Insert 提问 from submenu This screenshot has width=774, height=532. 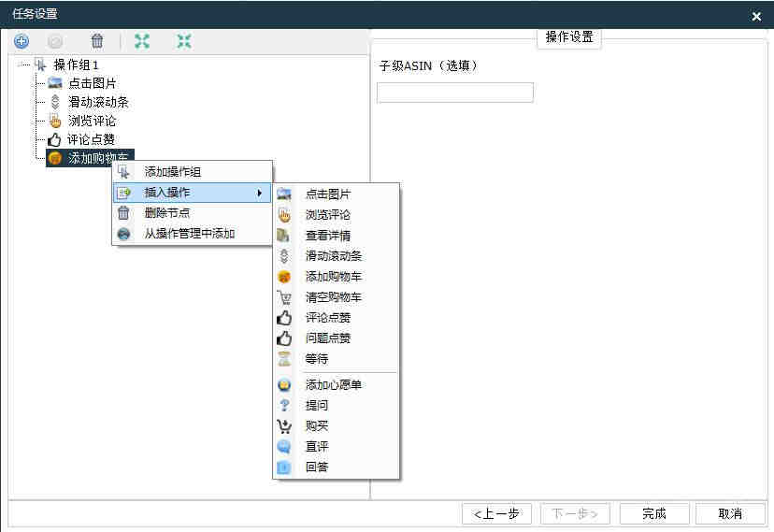(336, 405)
